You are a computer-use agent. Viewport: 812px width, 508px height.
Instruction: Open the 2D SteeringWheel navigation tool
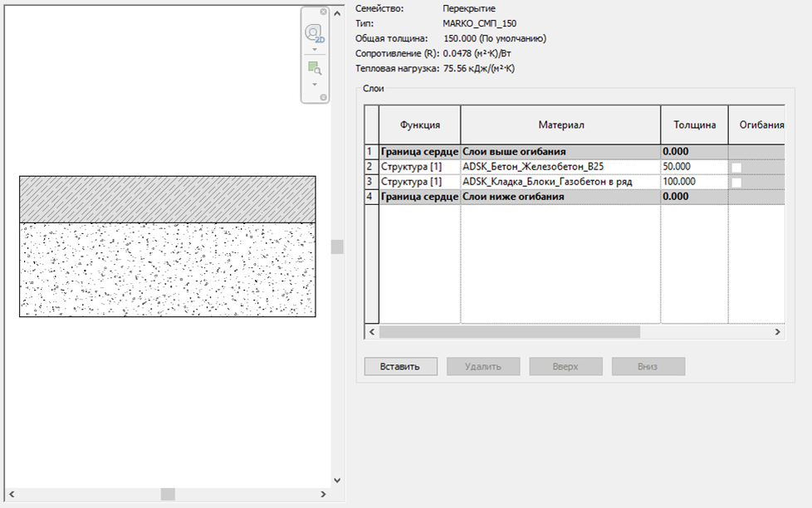315,34
